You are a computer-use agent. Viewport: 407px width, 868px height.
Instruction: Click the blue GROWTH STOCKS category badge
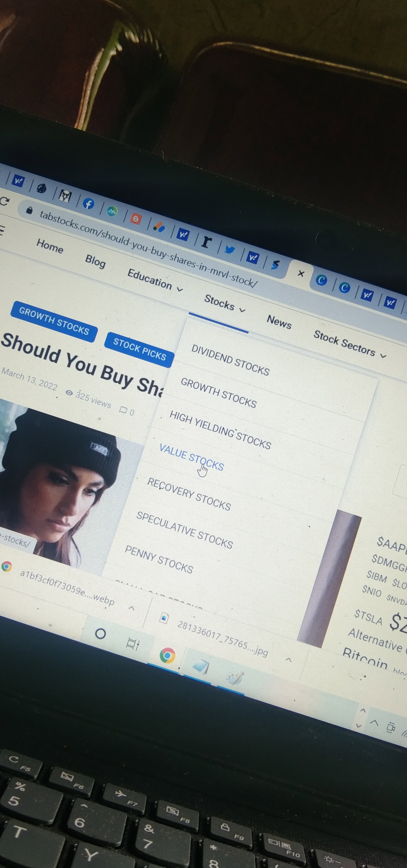(x=54, y=321)
